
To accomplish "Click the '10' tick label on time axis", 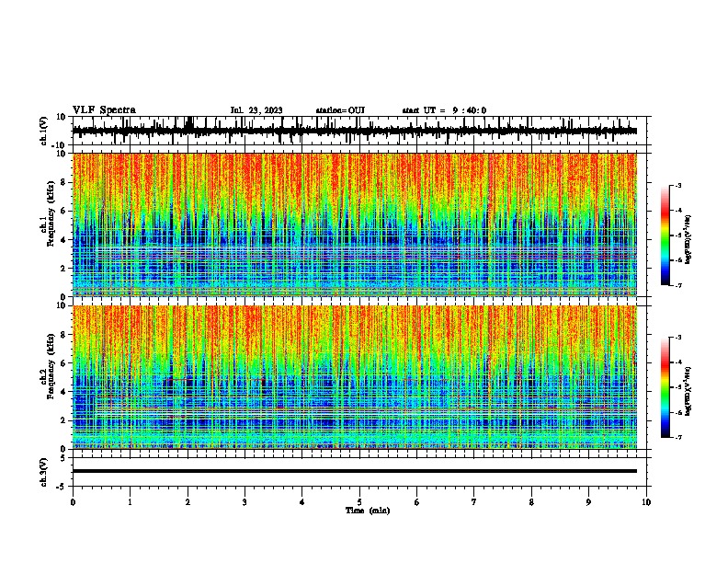I will click(646, 502).
